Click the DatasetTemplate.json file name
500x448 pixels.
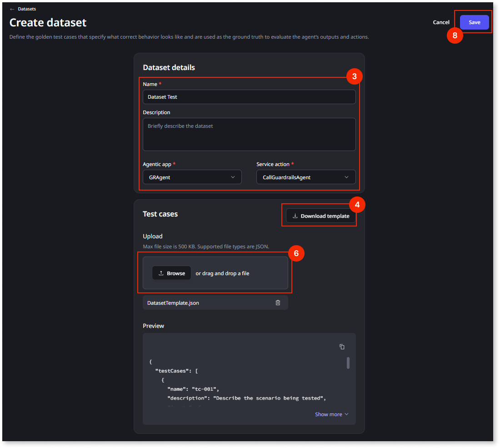point(173,303)
